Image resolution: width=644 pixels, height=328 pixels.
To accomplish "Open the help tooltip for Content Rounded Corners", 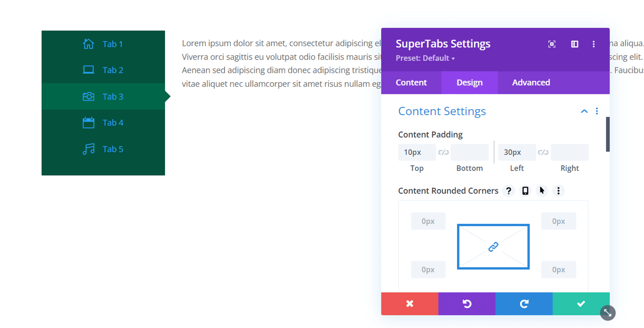I will tap(508, 191).
